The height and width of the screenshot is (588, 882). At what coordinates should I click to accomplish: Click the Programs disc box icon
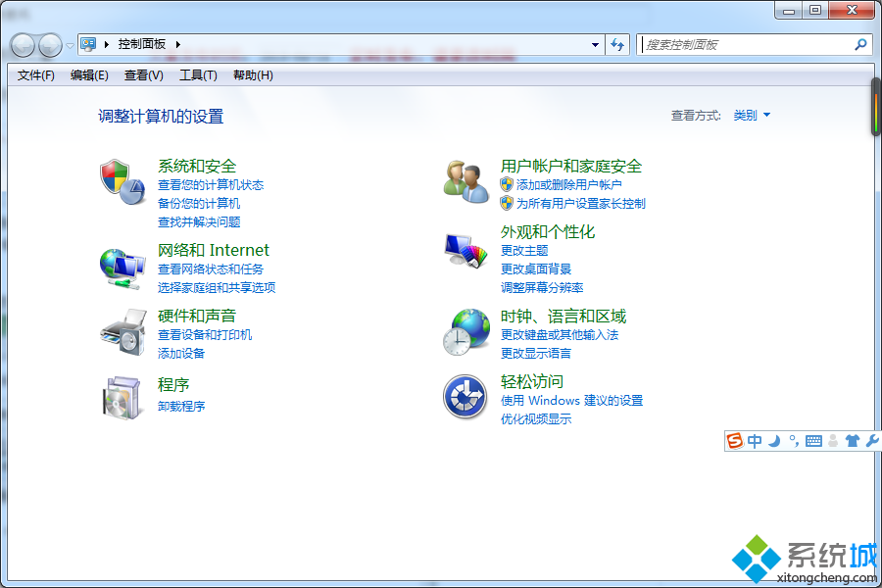pyautogui.click(x=122, y=396)
